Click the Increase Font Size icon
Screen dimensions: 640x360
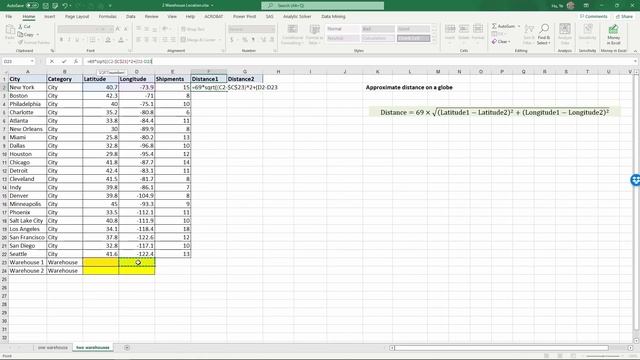[118, 29]
